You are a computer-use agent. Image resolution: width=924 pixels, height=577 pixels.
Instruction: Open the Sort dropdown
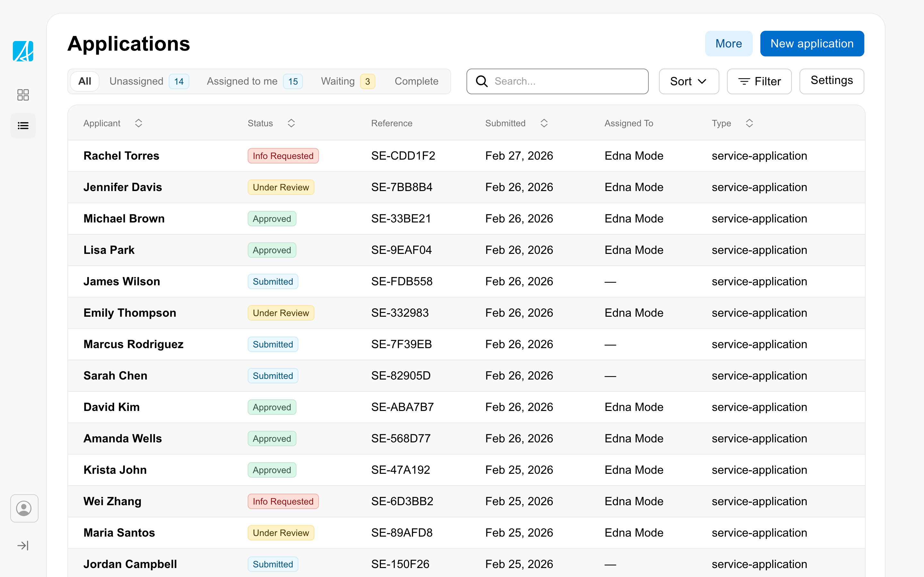click(689, 81)
